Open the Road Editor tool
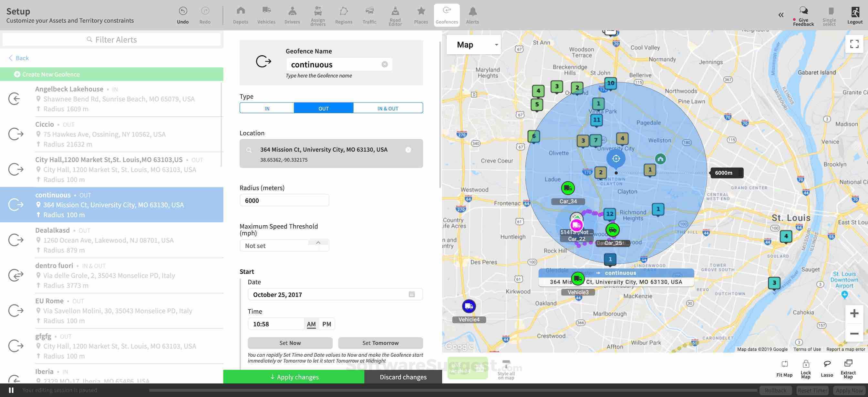This screenshot has width=868, height=397. 395,15
